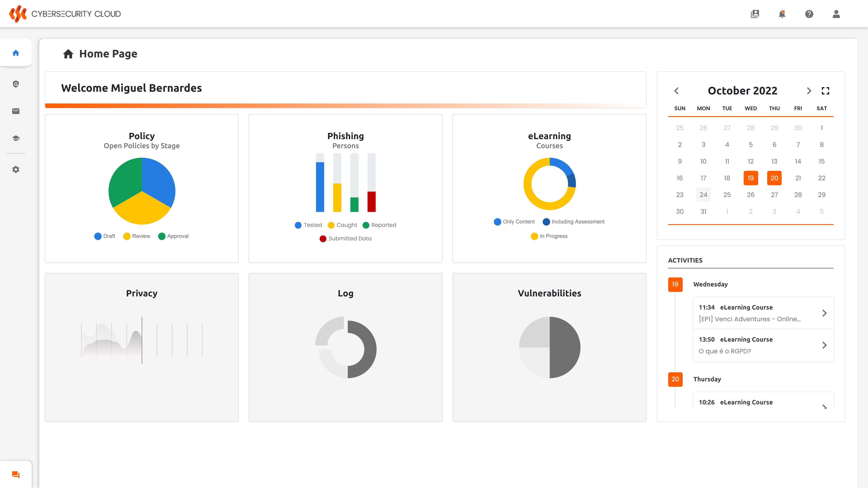
Task: Toggle Only Content legend in eLearning chart
Action: click(514, 222)
